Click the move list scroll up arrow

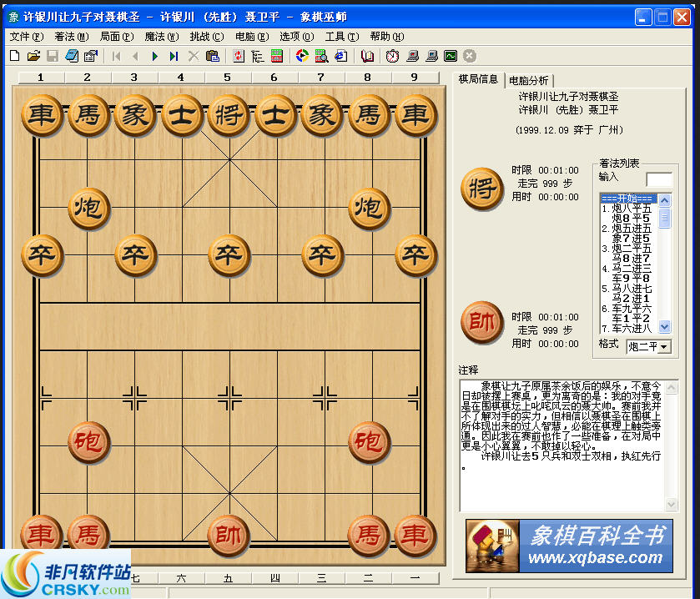pyautogui.click(x=664, y=200)
